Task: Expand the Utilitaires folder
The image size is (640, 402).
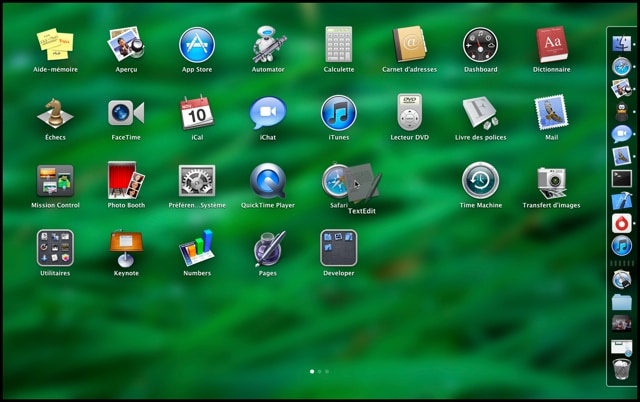Action: 55,248
